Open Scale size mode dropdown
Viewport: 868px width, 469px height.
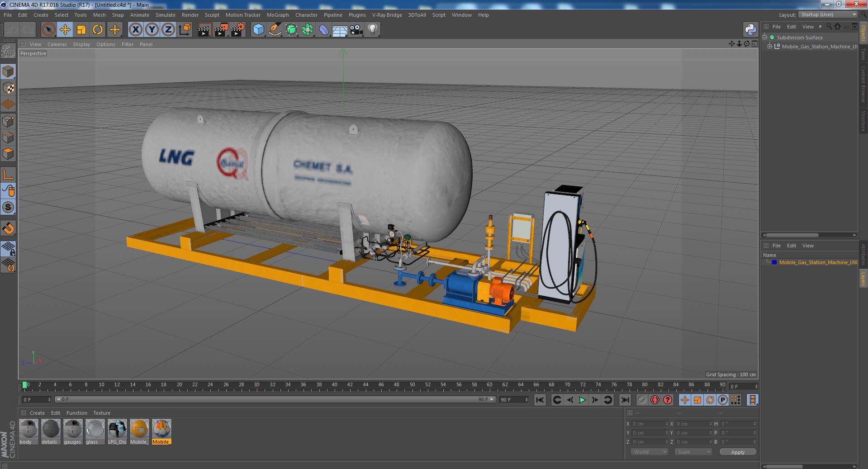[693, 452]
